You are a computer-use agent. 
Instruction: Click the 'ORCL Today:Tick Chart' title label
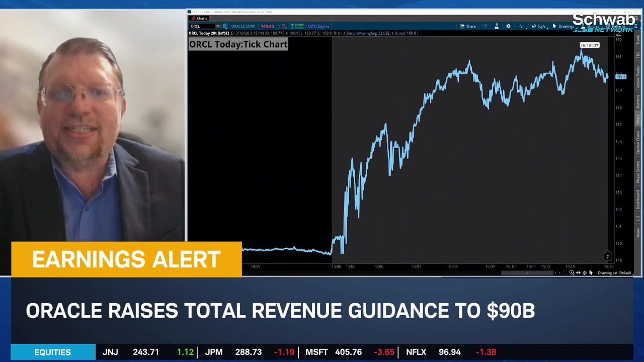click(x=238, y=44)
